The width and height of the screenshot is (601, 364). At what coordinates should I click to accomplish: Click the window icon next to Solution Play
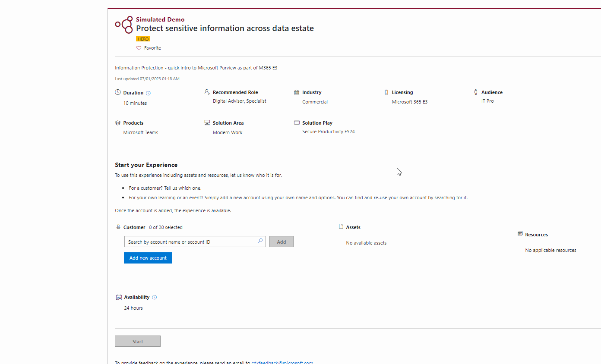(297, 122)
